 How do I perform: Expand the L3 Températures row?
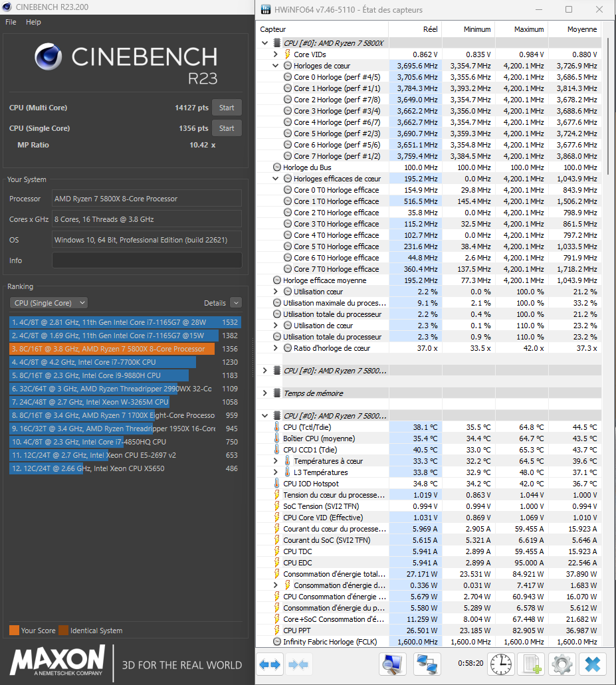click(x=275, y=472)
